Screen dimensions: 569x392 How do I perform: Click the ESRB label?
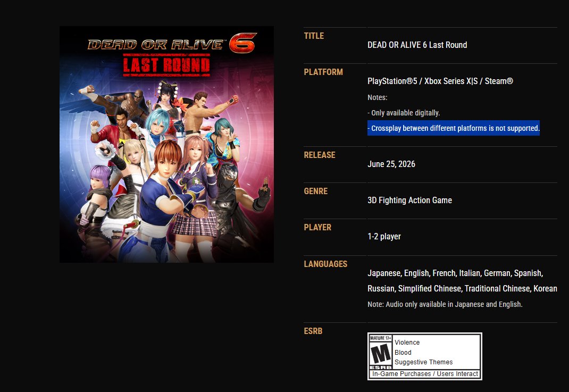(x=313, y=331)
